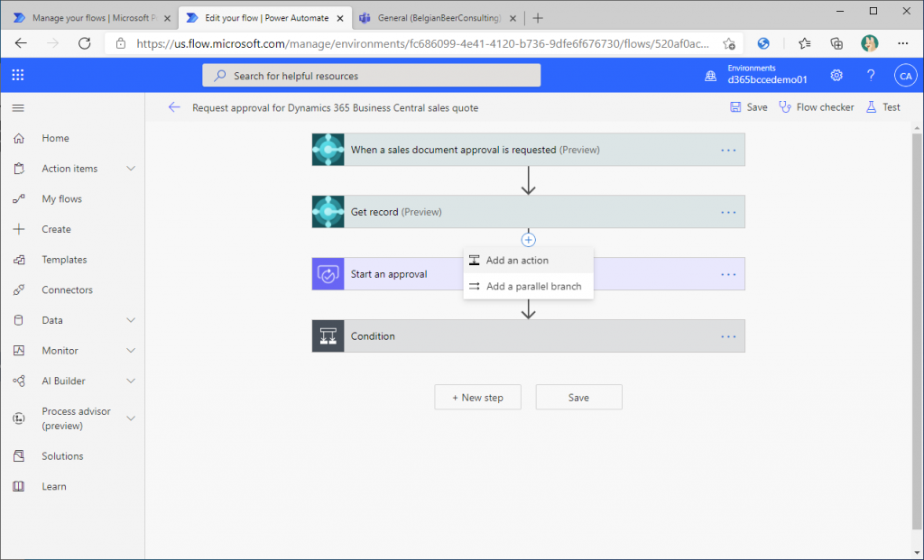This screenshot has height=560, width=924.
Task: Open the CA account avatar
Action: [905, 76]
